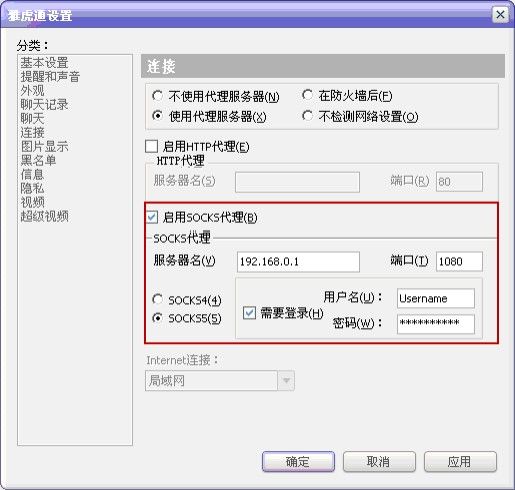
Task: Open 基本设置 category in list
Action: [x=44, y=62]
